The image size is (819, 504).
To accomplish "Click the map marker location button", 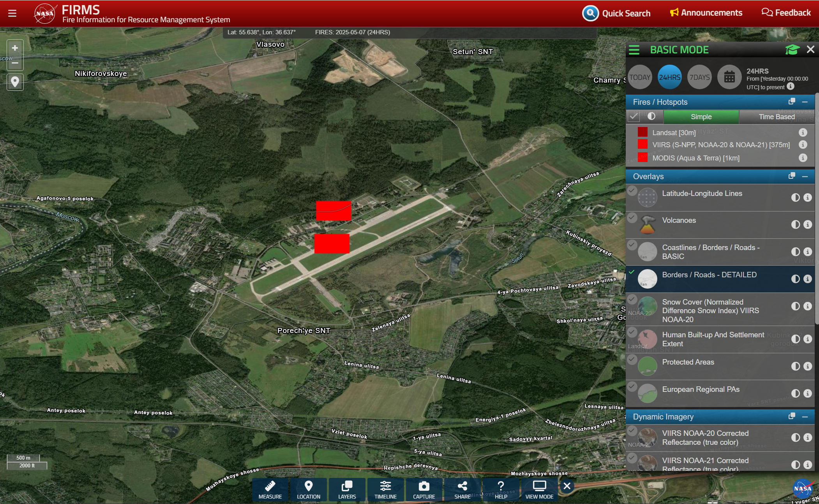I will (x=15, y=82).
